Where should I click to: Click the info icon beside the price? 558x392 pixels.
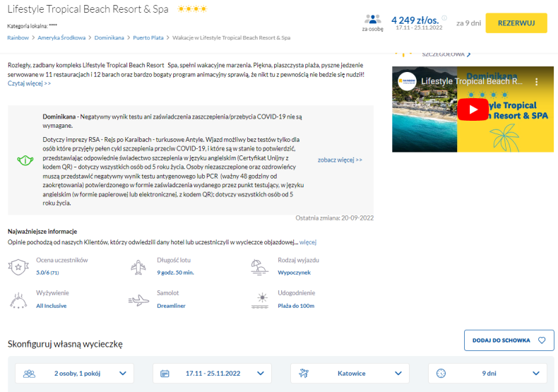tap(444, 18)
